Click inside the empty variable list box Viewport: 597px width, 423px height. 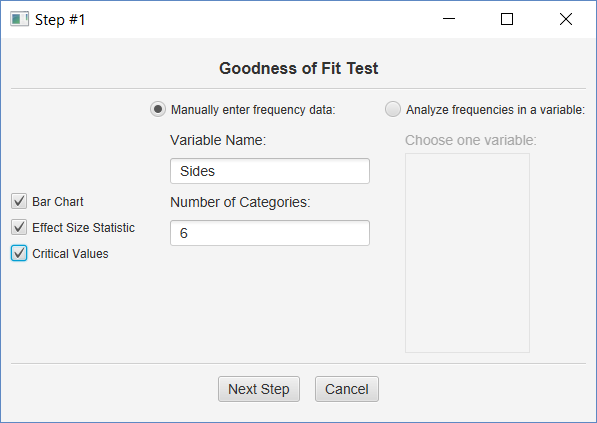(467, 253)
